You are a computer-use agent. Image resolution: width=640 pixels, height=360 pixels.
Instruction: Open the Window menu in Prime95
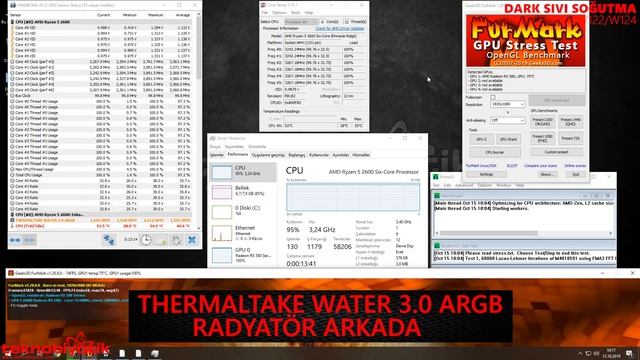[503, 185]
